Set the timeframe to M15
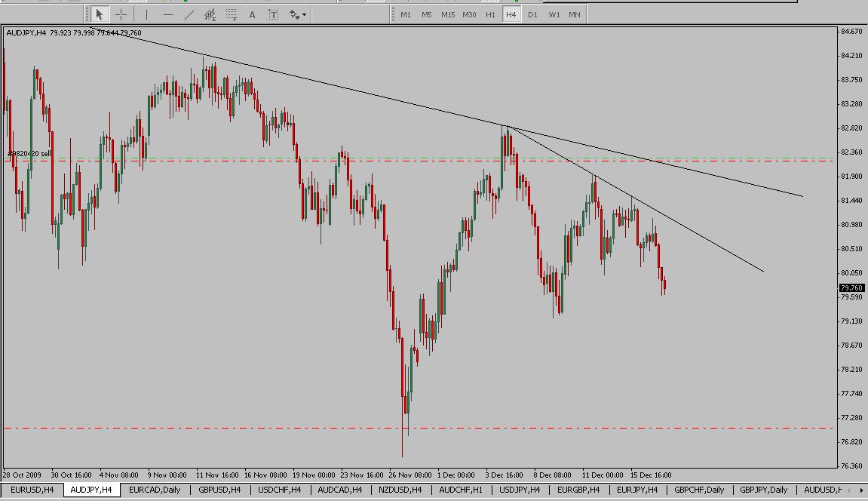The height and width of the screenshot is (501, 868). coord(448,14)
